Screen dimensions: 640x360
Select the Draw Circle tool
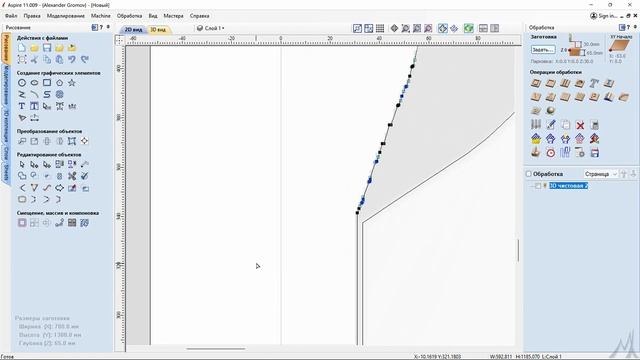22,83
